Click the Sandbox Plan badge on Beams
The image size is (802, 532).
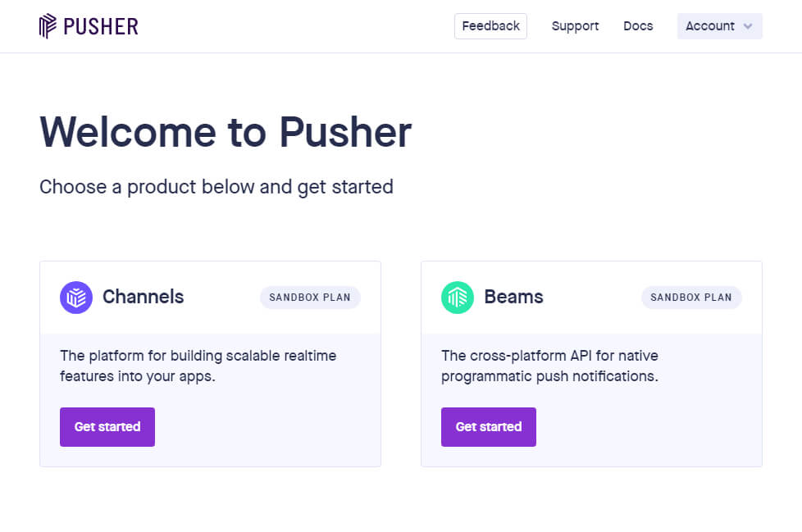691,298
